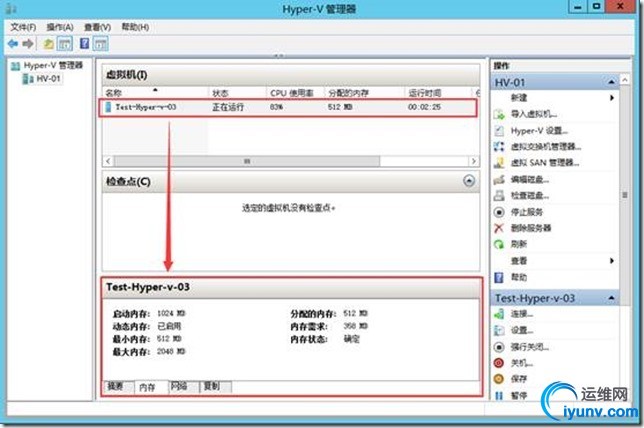This screenshot has height=428, width=644.
Task: Click the 启动内存 1024 MB value
Action: (171, 313)
